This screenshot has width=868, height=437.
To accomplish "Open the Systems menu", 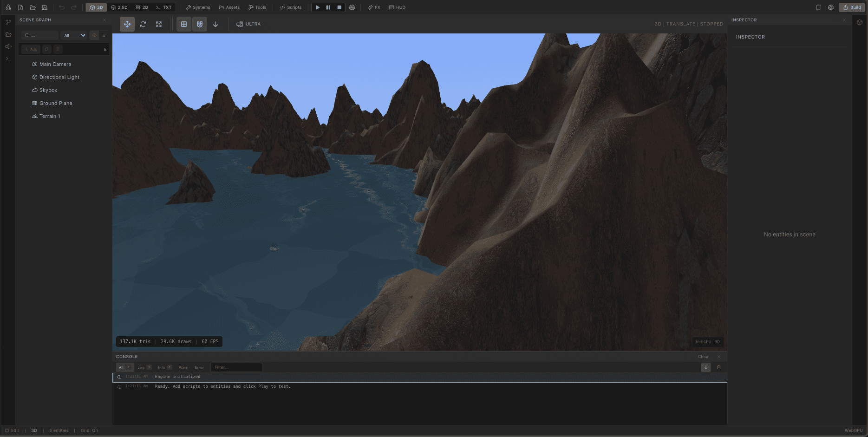I will [198, 7].
